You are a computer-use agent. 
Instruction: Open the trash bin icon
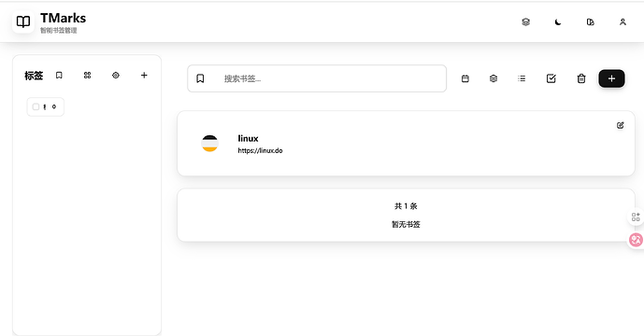[x=581, y=78]
